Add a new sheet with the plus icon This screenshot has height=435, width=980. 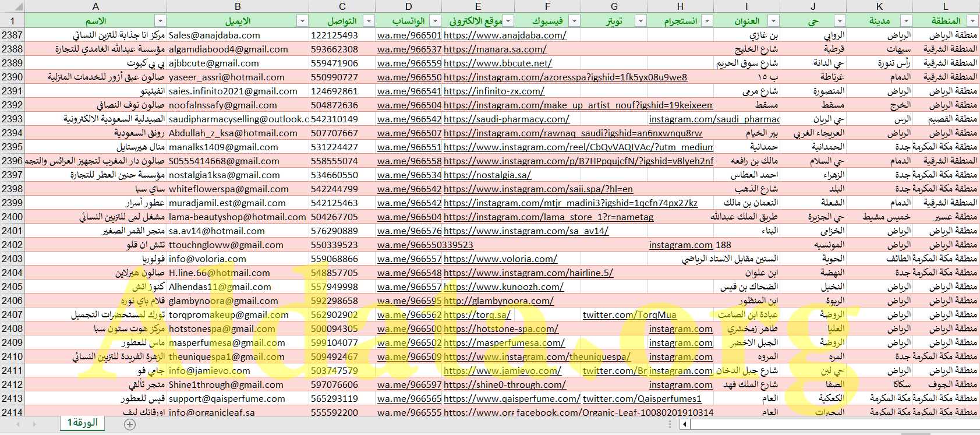[x=130, y=425]
